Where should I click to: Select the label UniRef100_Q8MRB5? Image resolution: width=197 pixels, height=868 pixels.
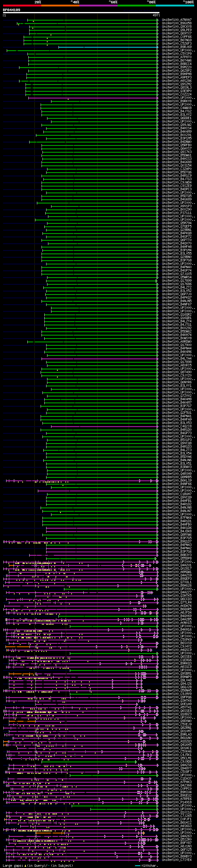point(177,477)
